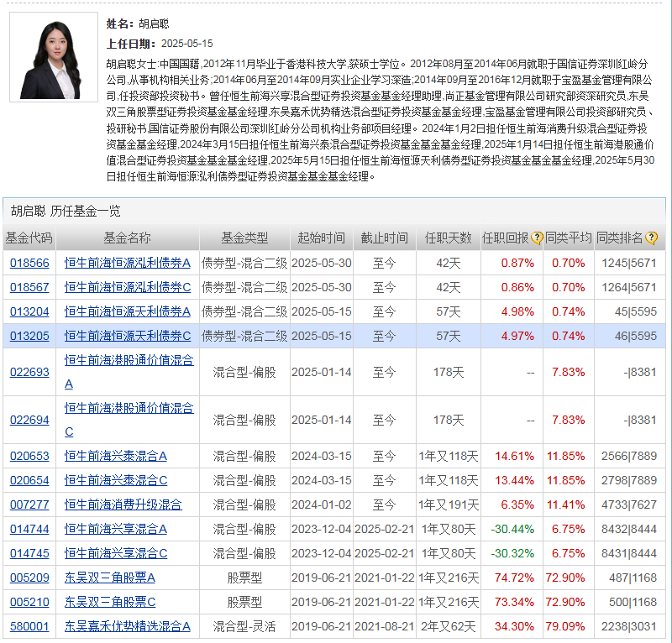This screenshot has height=643, width=672.
Task: Open fund code 022693
Action: coord(29,372)
